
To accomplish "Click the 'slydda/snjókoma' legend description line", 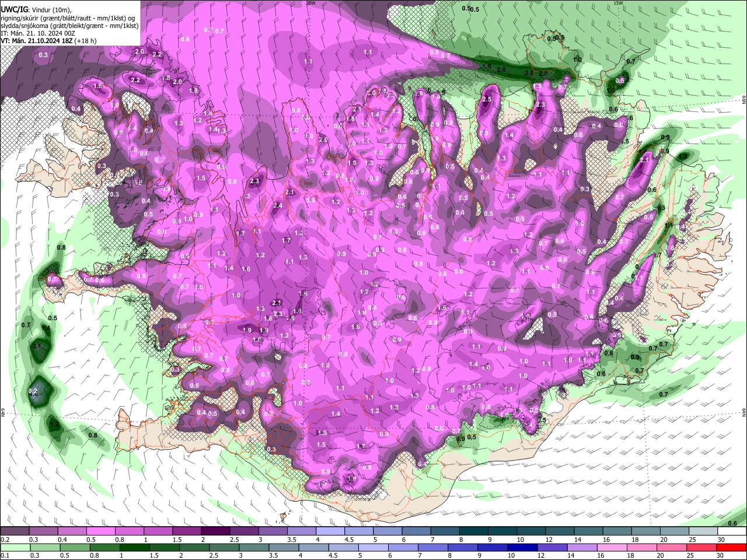I will click(x=69, y=26).
